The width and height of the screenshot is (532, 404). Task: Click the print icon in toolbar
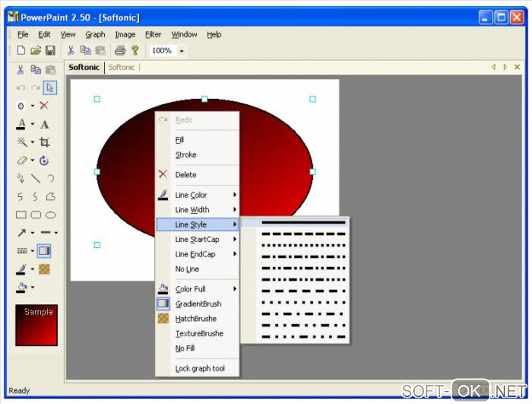pos(120,51)
